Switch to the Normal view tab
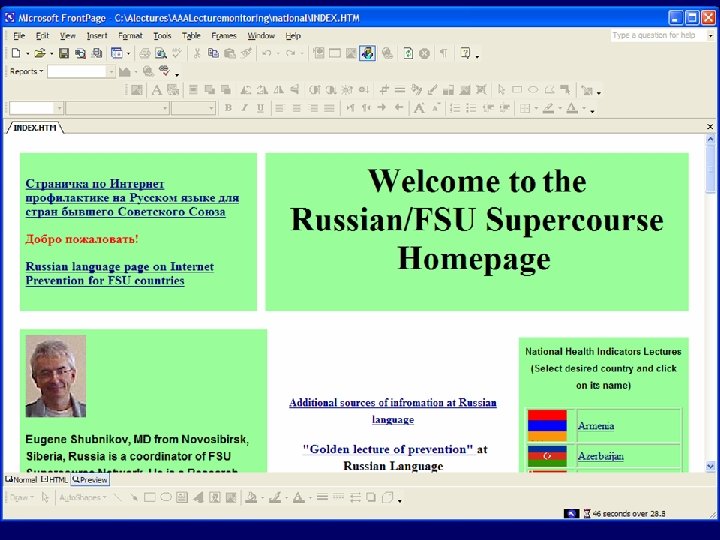 pos(21,480)
